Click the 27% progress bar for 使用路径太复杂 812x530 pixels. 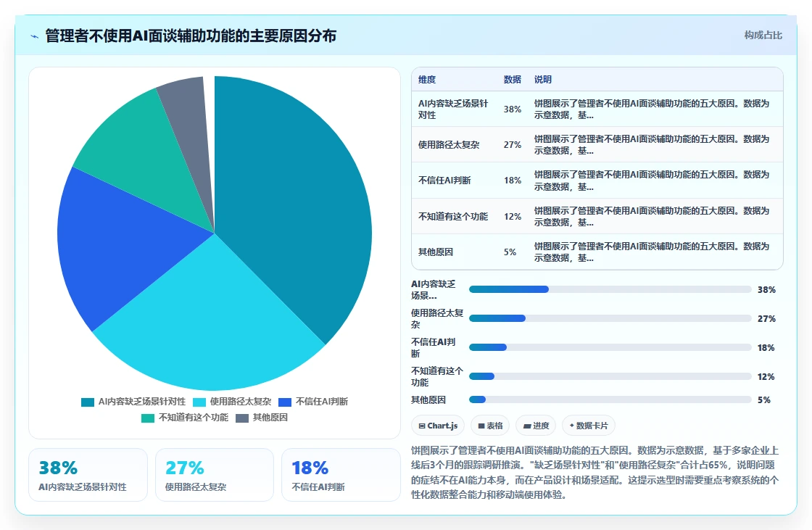[x=610, y=318]
